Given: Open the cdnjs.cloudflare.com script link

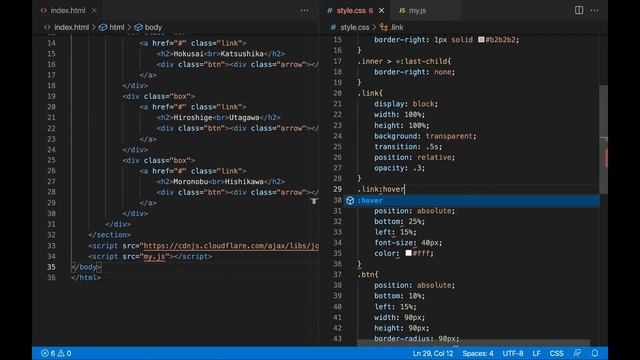Looking at the screenshot, I should tap(231, 246).
